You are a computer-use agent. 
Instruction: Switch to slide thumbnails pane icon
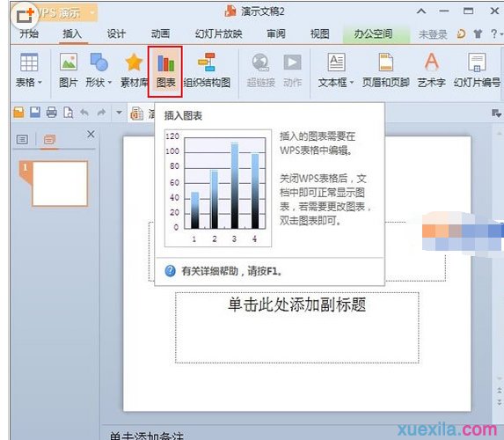[x=49, y=140]
